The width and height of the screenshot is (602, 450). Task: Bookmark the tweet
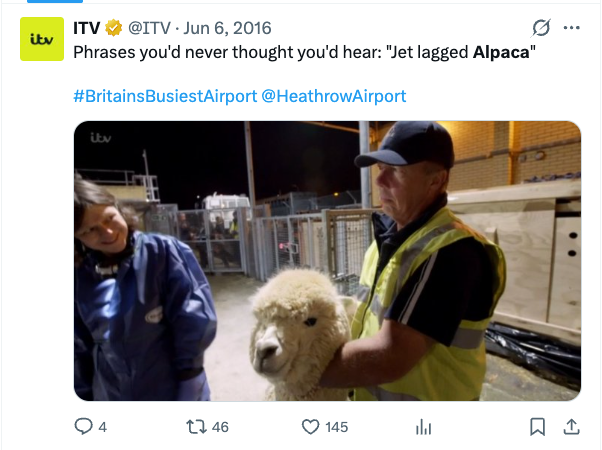[x=538, y=427]
